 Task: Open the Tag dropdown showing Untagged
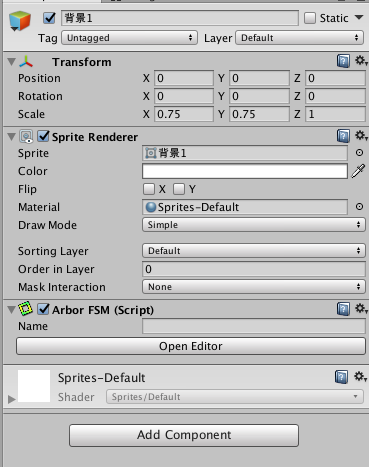coord(129,38)
